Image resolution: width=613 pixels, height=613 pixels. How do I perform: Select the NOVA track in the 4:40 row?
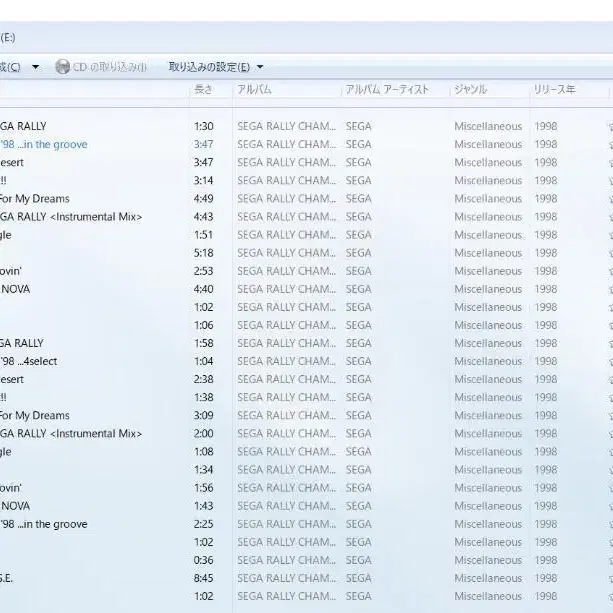click(x=15, y=289)
